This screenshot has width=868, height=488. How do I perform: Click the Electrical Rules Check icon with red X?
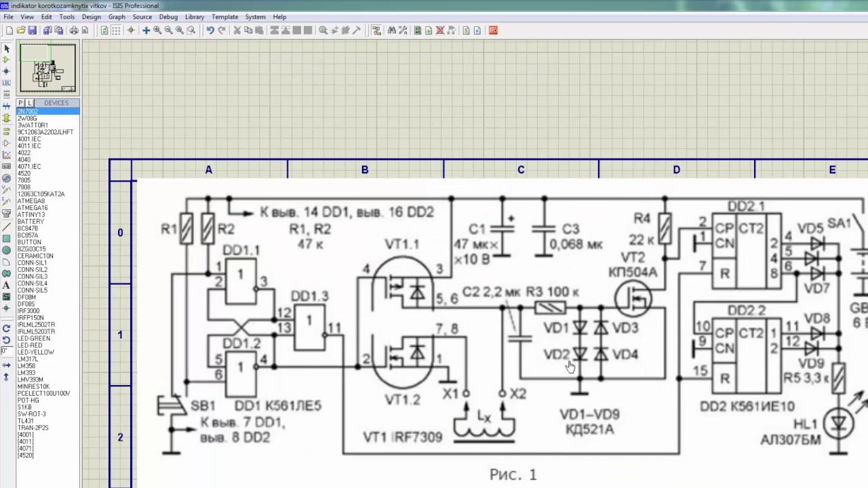[x=440, y=30]
